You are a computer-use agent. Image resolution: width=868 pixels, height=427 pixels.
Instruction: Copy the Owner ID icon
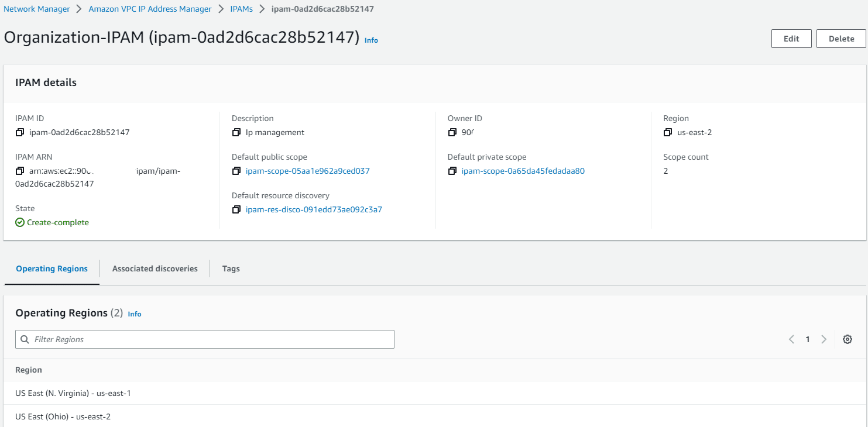[x=452, y=132]
